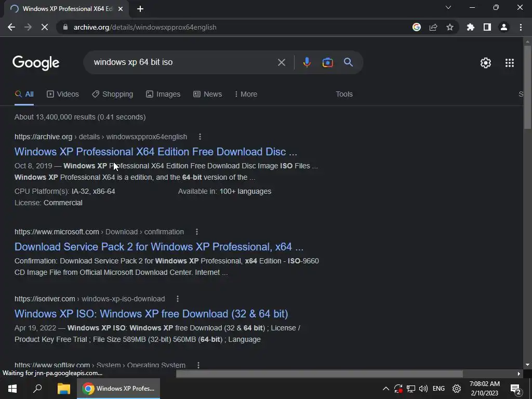Viewport: 532px width, 399px height.
Task: Open Windows taskbar search
Action: (37, 389)
